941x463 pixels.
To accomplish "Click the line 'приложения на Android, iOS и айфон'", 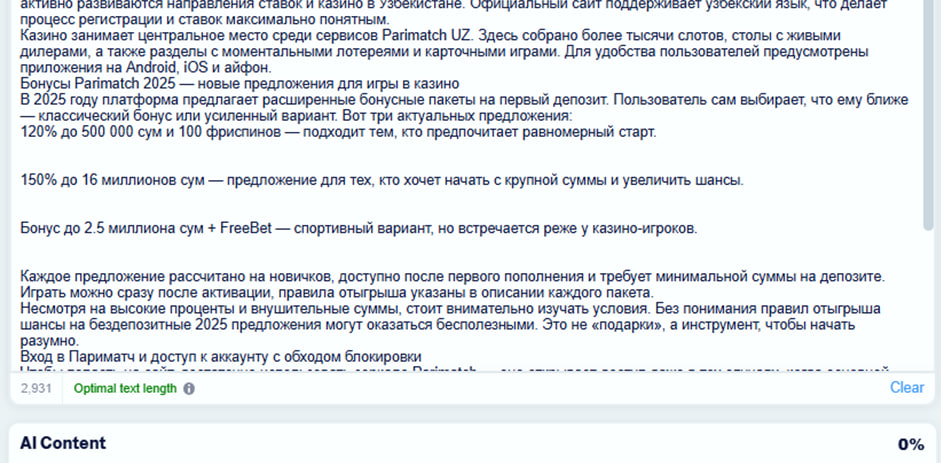I will (146, 67).
